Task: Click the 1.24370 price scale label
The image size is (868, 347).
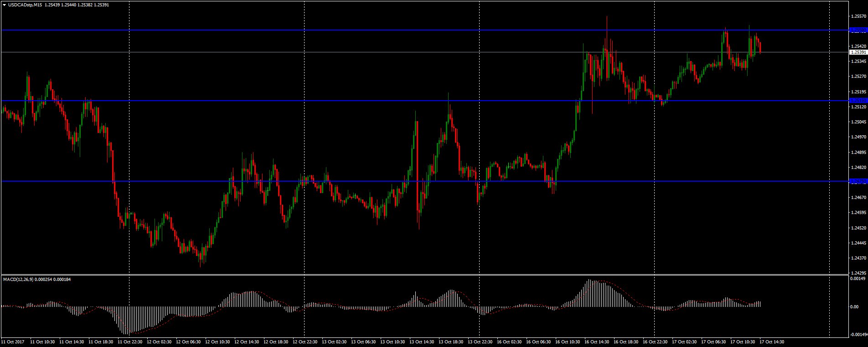Action: pyautogui.click(x=858, y=258)
